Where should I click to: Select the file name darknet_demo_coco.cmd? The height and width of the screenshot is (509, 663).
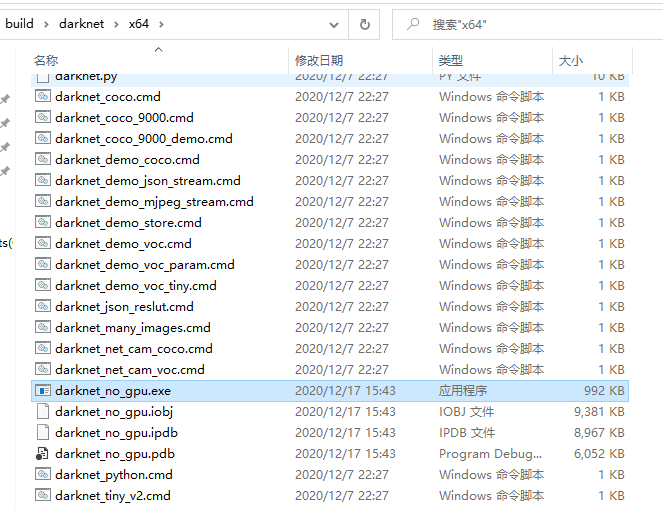pos(127,160)
